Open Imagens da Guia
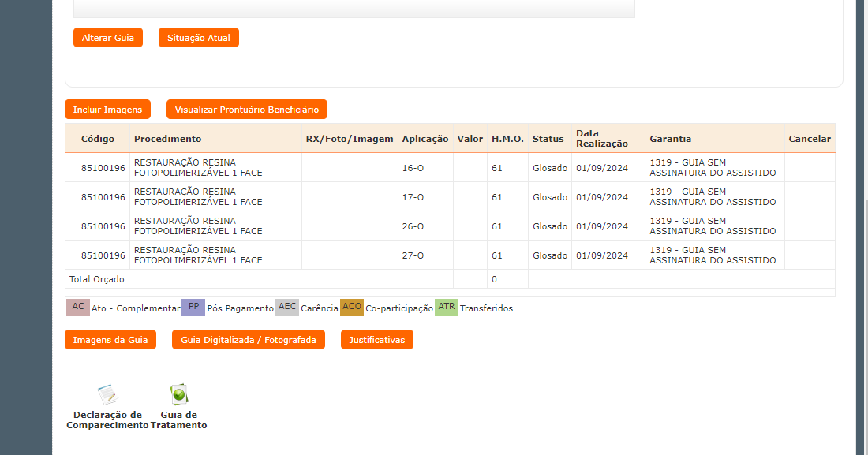 [110, 340]
